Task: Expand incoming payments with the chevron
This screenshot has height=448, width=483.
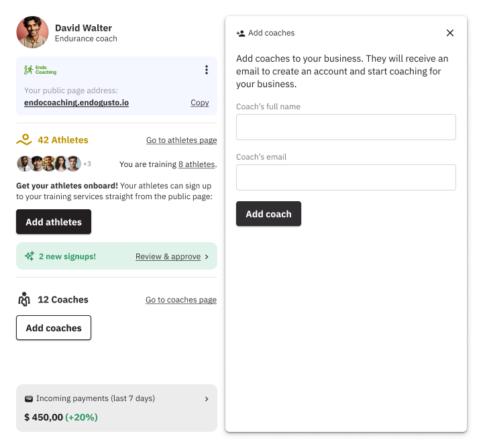Action: coord(207,398)
